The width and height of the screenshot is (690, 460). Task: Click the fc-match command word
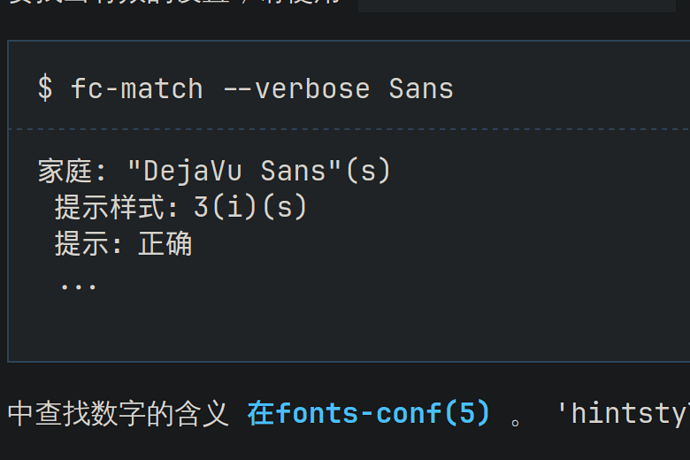coord(137,88)
